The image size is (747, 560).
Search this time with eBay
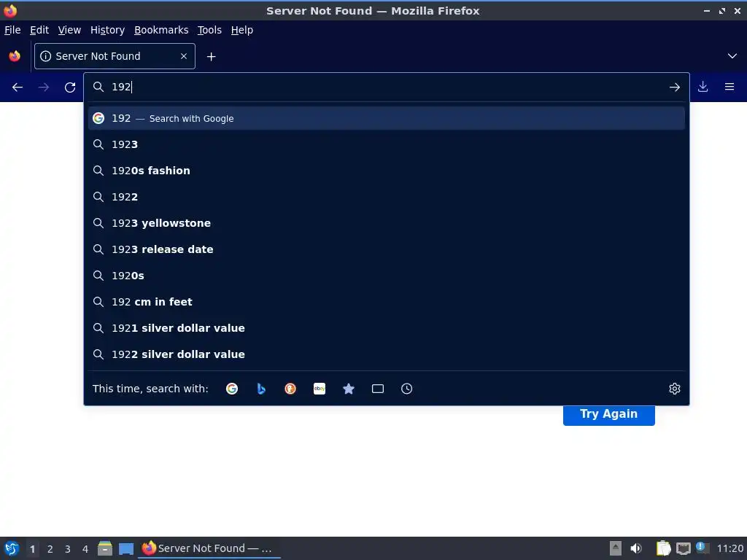click(x=320, y=389)
